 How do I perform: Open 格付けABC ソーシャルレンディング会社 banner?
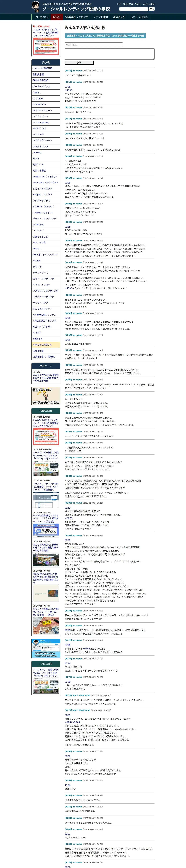click(x=46, y=396)
